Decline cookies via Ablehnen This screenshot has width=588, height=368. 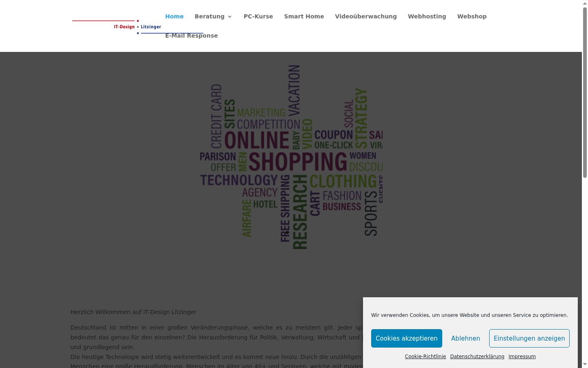tap(465, 339)
